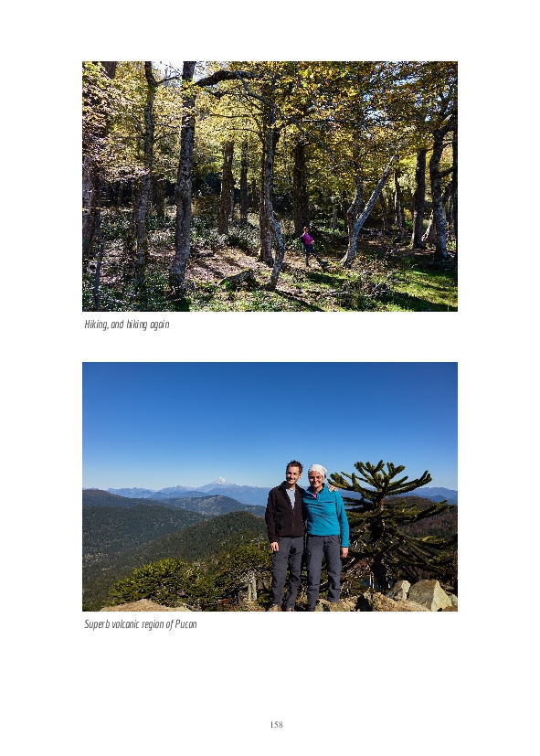Screen dimensions: 540x756
Task: Click the woman in teal jacket
Action: coord(325,537)
